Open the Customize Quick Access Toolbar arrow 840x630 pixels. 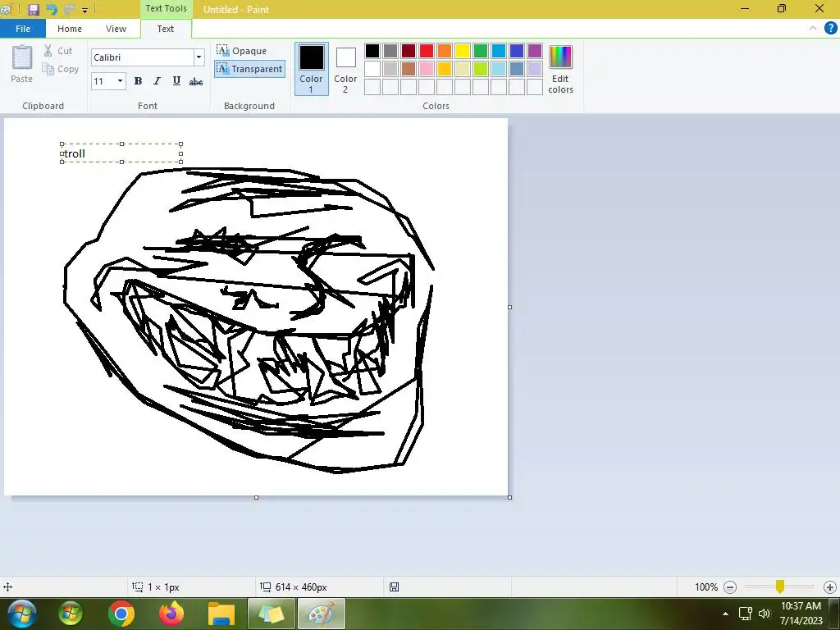click(84, 10)
